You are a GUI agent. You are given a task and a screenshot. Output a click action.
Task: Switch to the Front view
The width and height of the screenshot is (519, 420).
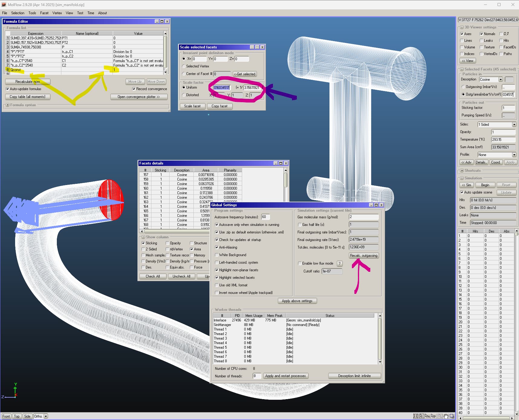(x=6, y=416)
